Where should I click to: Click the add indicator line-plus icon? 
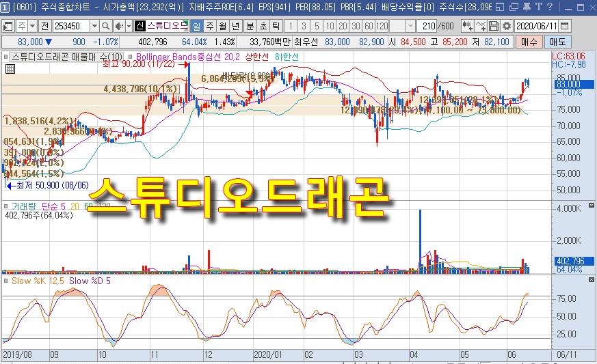tap(481, 26)
